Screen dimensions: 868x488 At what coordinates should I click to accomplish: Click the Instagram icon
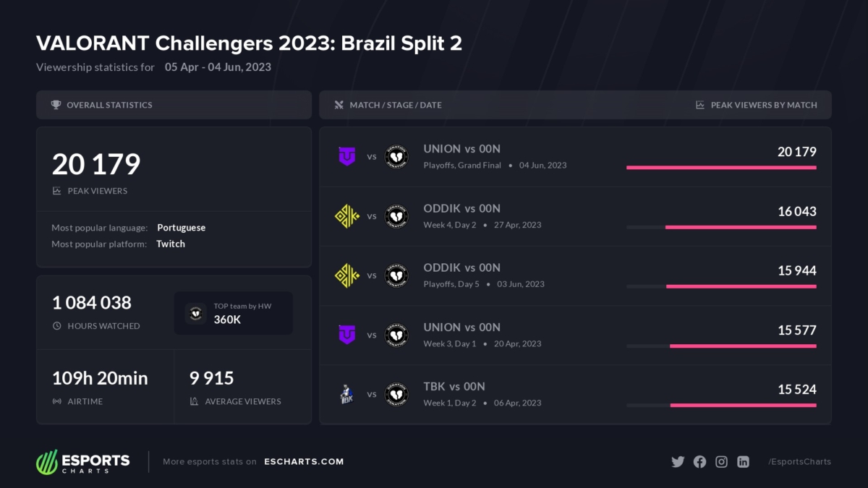(721, 462)
